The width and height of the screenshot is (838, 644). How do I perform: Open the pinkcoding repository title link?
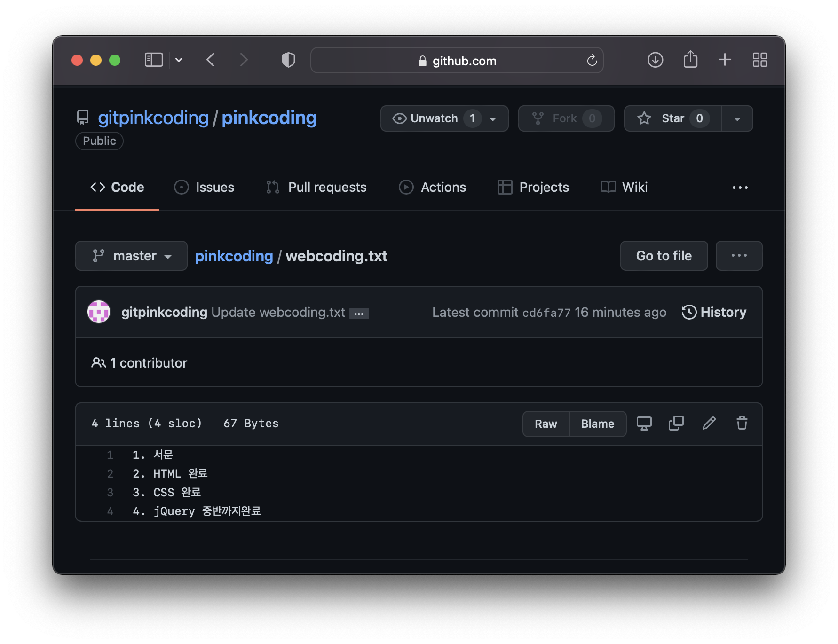click(x=269, y=118)
